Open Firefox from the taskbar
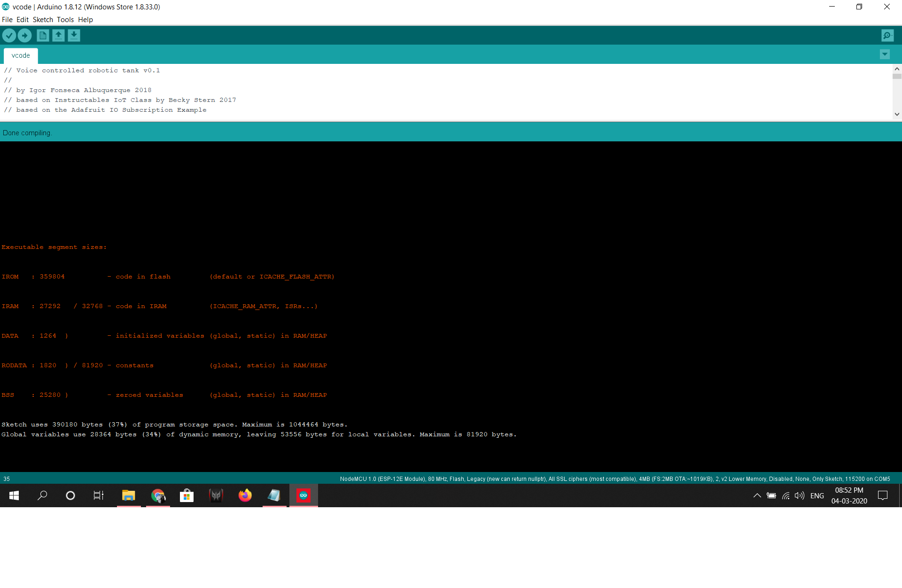Image resolution: width=902 pixels, height=588 pixels. pos(245,495)
